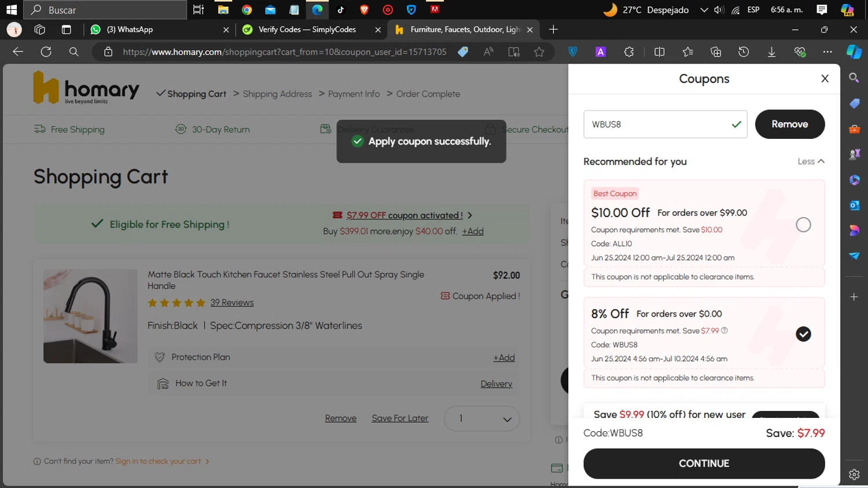
Task: Deselect the 8% Off WBUS8 coupon
Action: click(x=803, y=334)
